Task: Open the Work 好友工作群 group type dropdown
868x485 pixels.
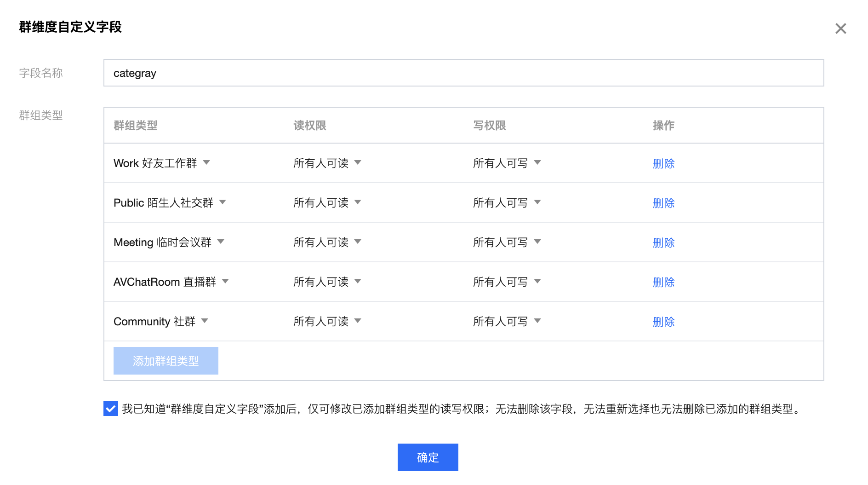Action: click(x=162, y=163)
